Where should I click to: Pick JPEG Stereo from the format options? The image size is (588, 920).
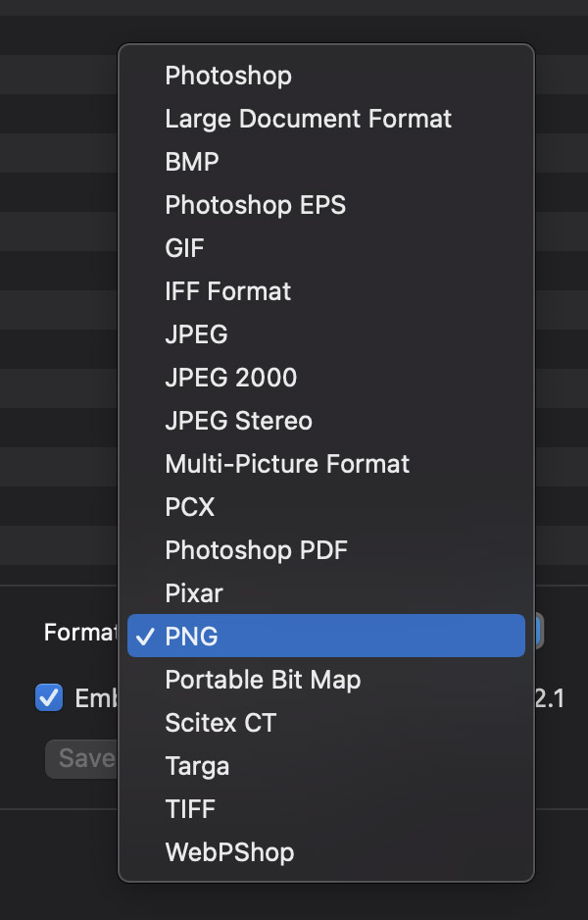(238, 421)
